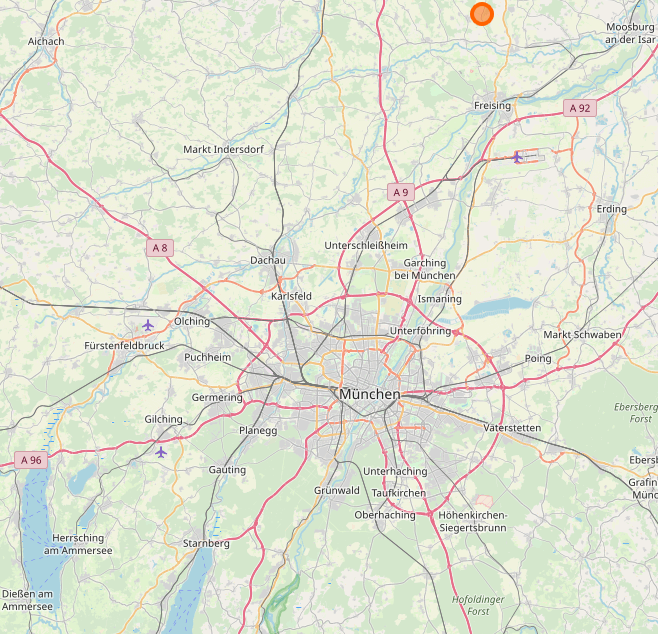This screenshot has height=634, width=658.
Task: Select the A 8 motorway shield
Action: click(x=160, y=248)
